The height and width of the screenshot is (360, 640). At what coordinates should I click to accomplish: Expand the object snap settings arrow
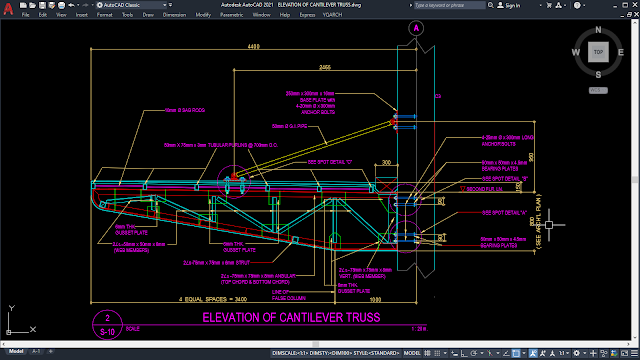tap(524, 353)
